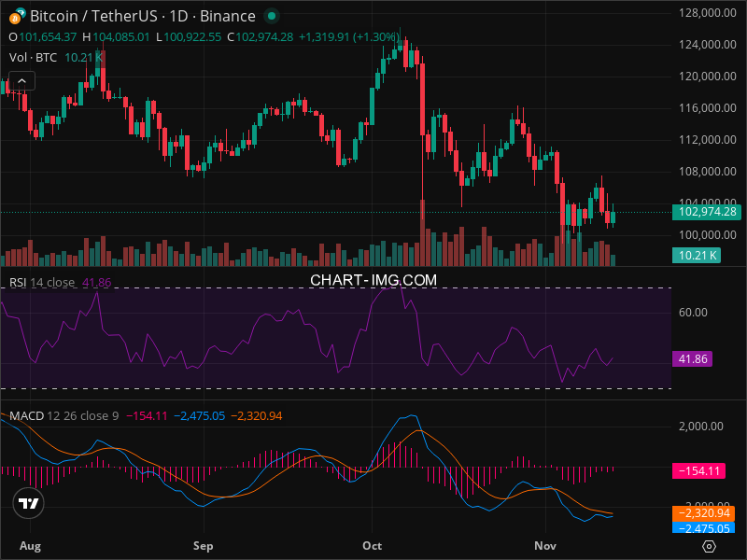This screenshot has width=747, height=560.
Task: Select the Vol · BTC indicator legend
Action: (x=34, y=58)
